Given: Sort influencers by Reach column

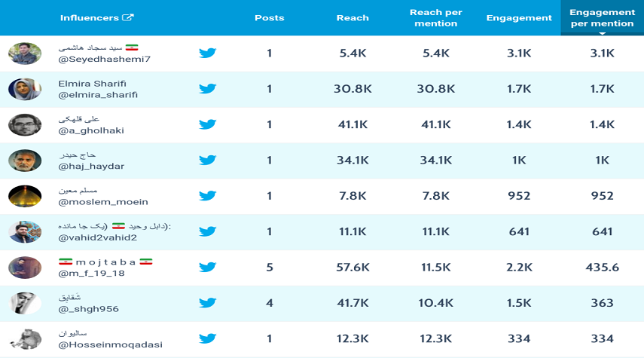Looking at the screenshot, I should click(x=353, y=18).
